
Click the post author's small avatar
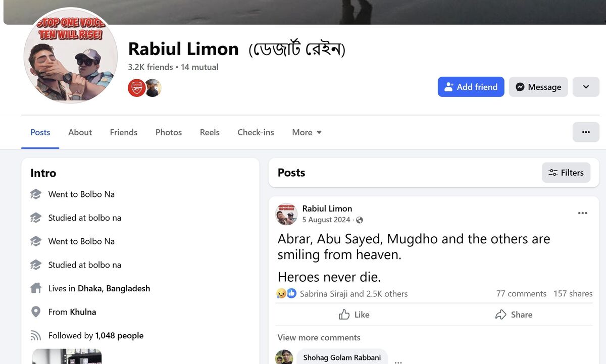[x=286, y=214]
